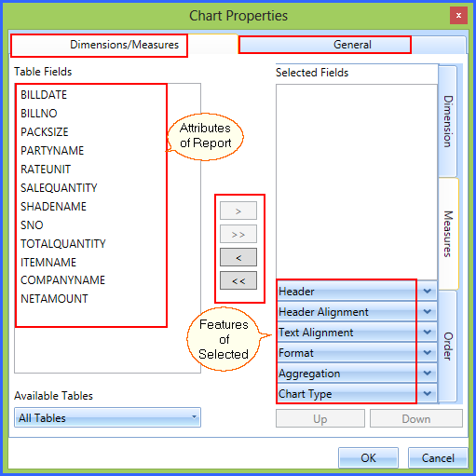The width and height of the screenshot is (476, 476).
Task: Click the double left arrow remove-all button
Action: [238, 280]
